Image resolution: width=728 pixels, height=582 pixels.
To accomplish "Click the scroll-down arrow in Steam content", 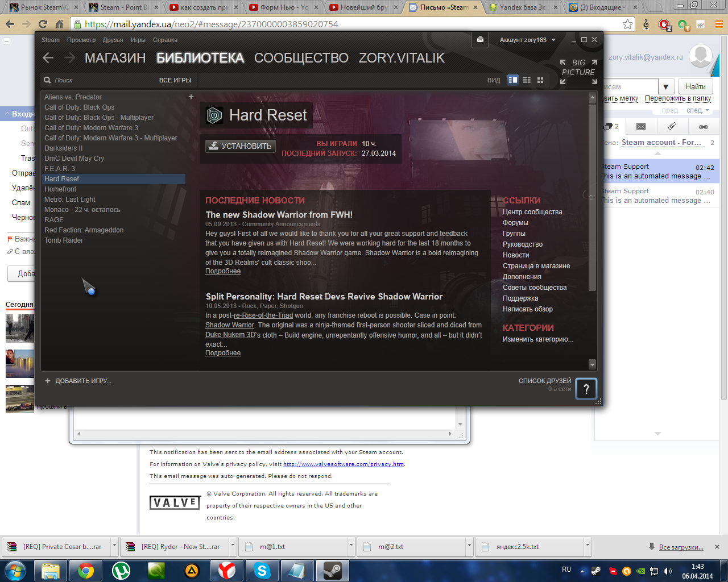I will tap(592, 364).
